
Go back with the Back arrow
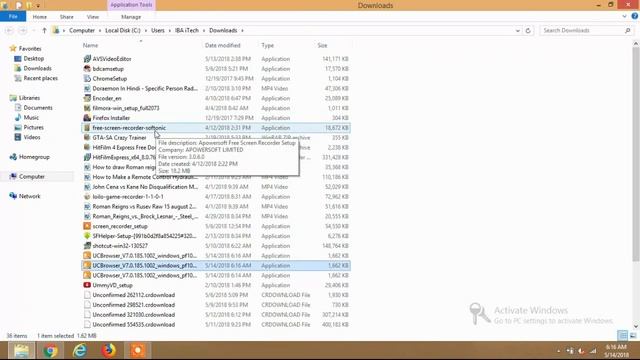[x=10, y=31]
